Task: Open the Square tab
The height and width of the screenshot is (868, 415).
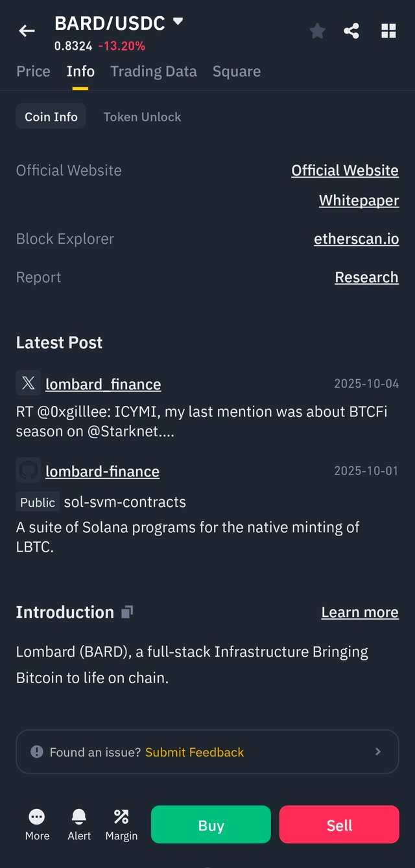Action: (x=237, y=71)
